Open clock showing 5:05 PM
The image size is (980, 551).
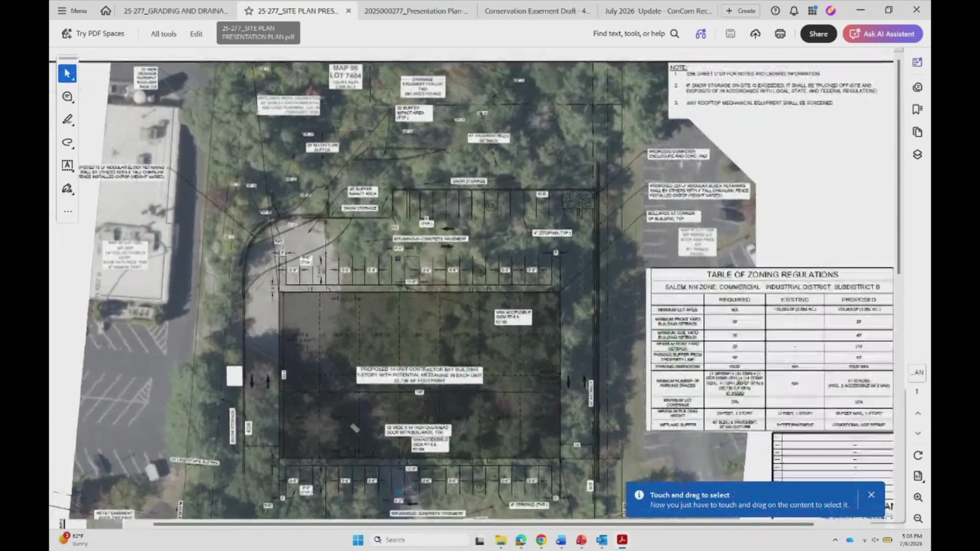[911, 540]
